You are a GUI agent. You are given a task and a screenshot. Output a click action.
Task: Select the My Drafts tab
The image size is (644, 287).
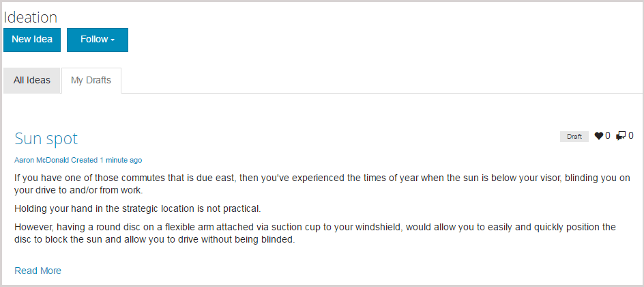(x=91, y=81)
